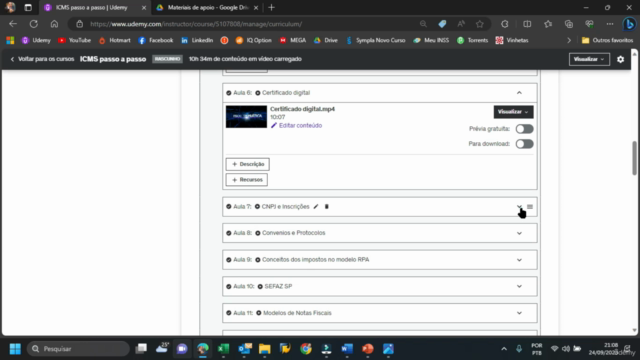The width and height of the screenshot is (640, 360).
Task: Open the Vinhetas bookmark
Action: click(x=512, y=40)
